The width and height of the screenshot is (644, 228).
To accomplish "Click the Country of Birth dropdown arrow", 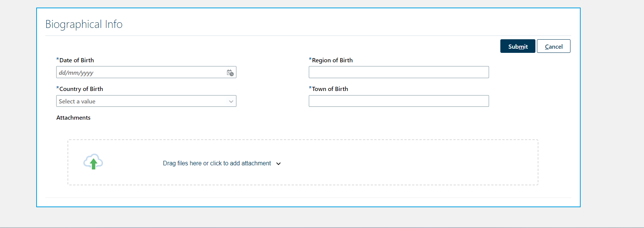I will 231,102.
